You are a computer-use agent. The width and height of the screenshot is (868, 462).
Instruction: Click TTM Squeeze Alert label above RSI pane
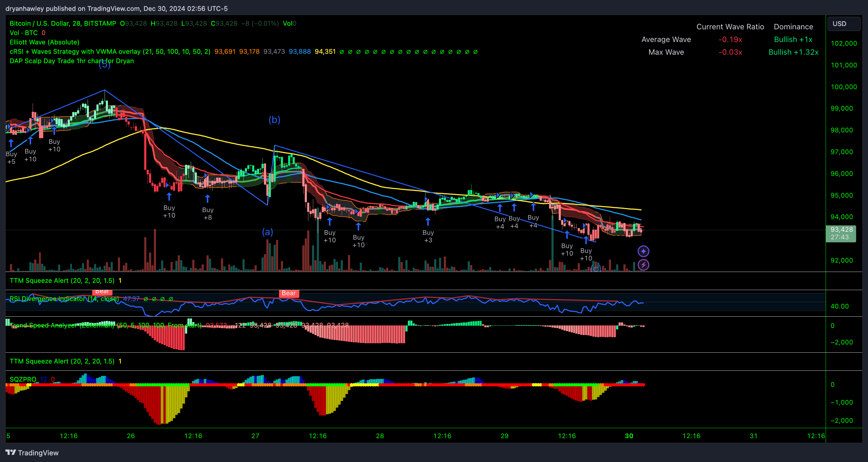pyautogui.click(x=62, y=280)
